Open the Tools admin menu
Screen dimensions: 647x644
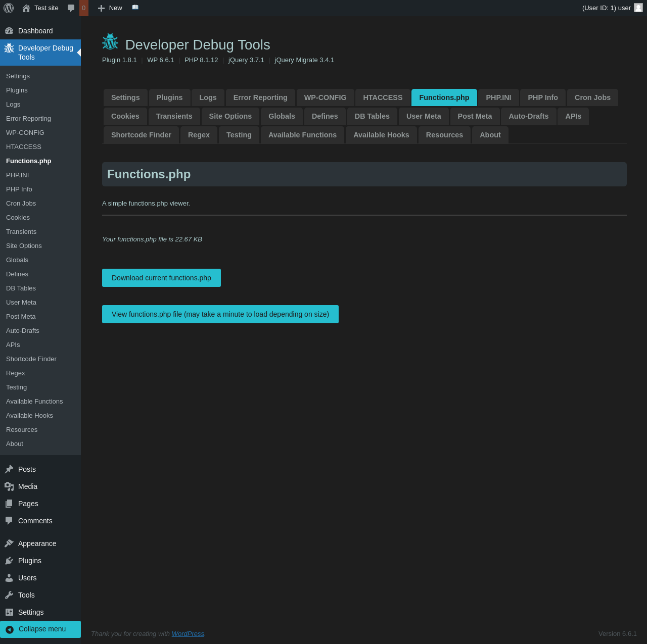coord(26,595)
